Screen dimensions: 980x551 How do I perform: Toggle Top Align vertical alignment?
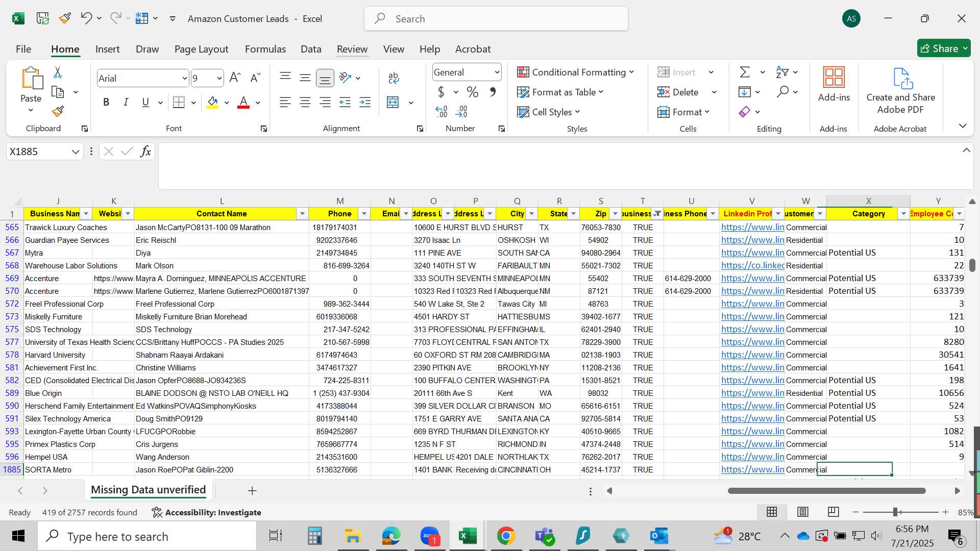(x=285, y=78)
